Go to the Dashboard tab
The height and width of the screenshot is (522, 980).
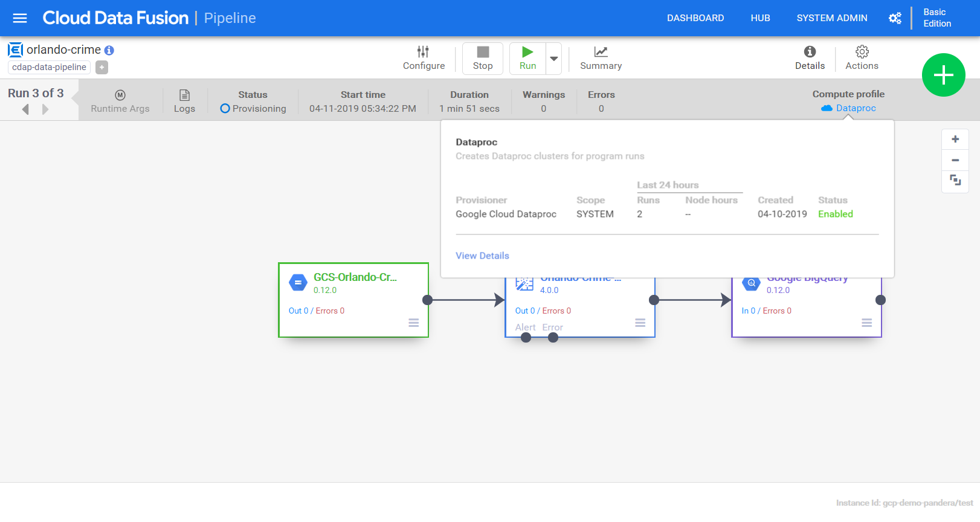tap(695, 18)
